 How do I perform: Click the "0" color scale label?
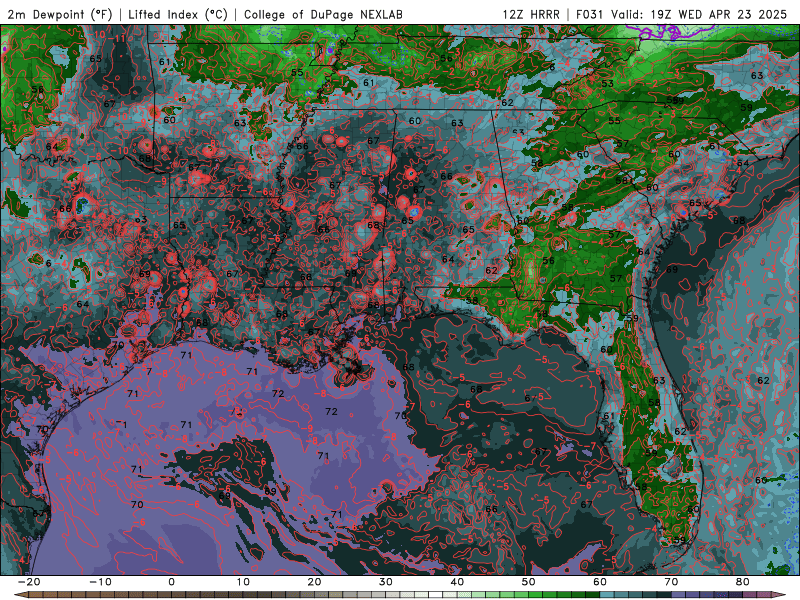(171, 582)
